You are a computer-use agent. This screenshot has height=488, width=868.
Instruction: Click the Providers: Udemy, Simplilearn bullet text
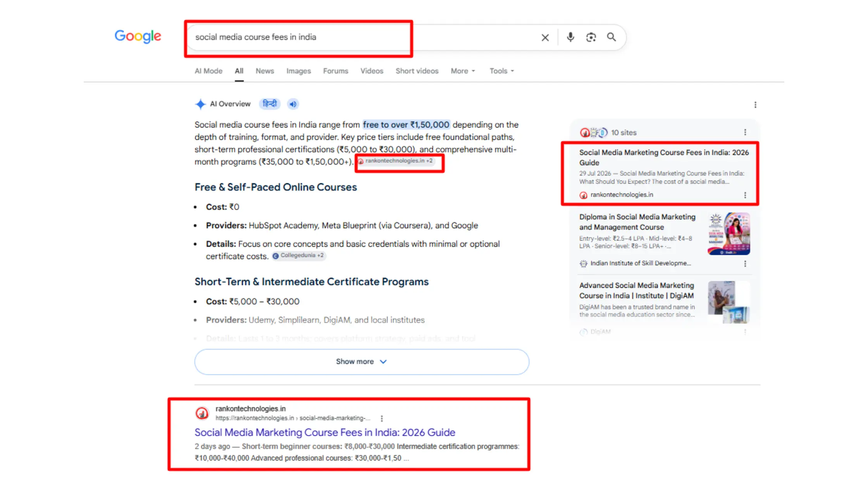click(315, 320)
